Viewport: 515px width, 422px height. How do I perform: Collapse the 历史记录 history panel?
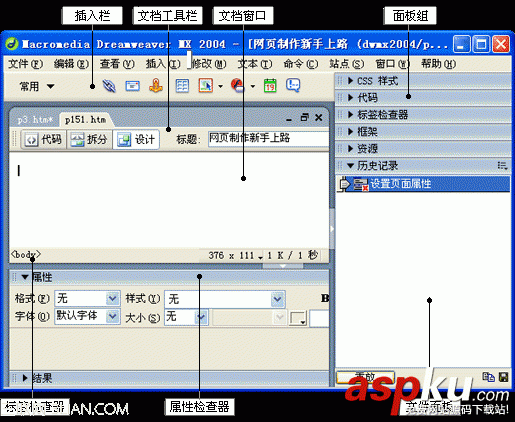click(350, 165)
